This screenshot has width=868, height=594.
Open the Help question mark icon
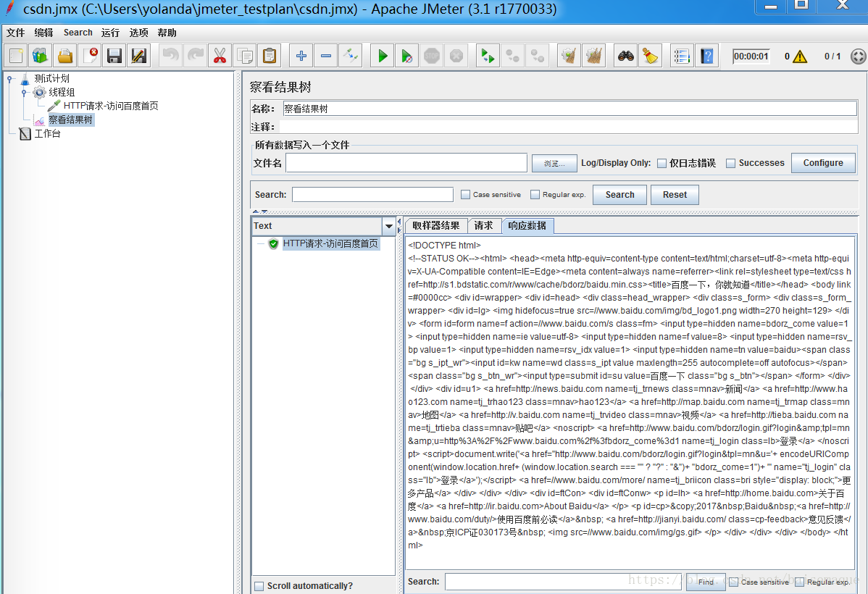[x=707, y=56]
